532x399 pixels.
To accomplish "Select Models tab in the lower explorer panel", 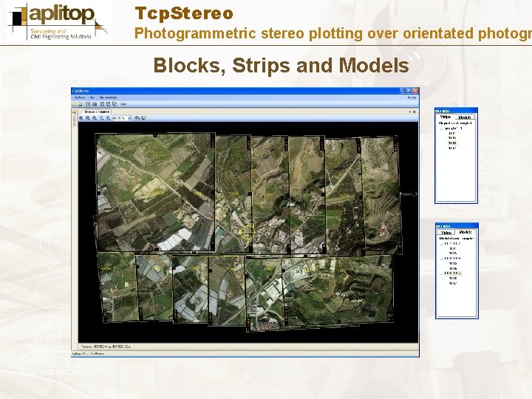I will click(465, 232).
